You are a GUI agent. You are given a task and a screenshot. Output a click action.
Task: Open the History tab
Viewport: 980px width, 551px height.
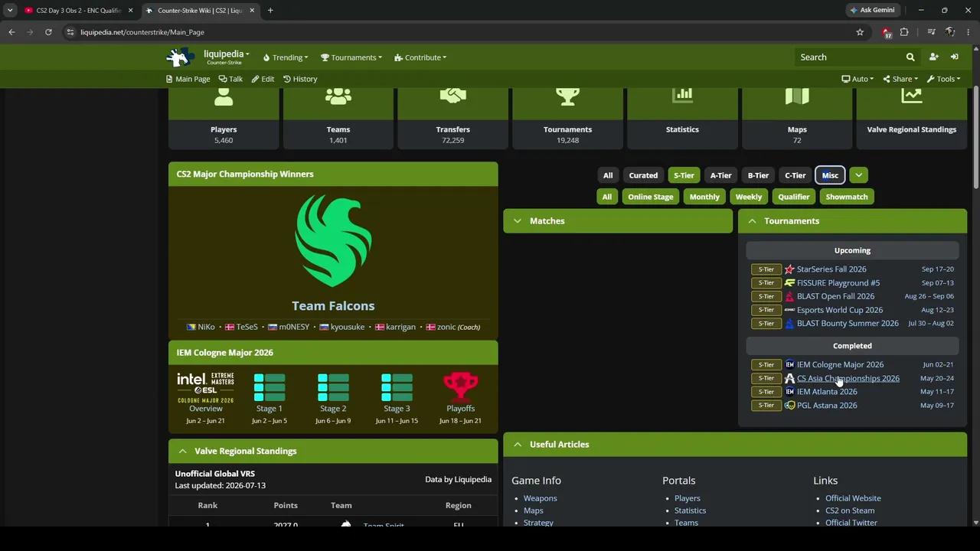tap(300, 79)
